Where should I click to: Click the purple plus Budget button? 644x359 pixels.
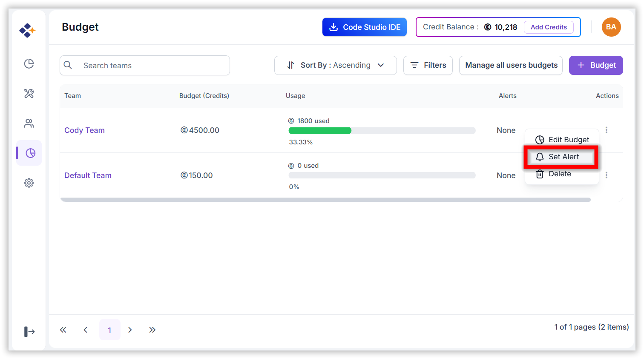pyautogui.click(x=596, y=65)
